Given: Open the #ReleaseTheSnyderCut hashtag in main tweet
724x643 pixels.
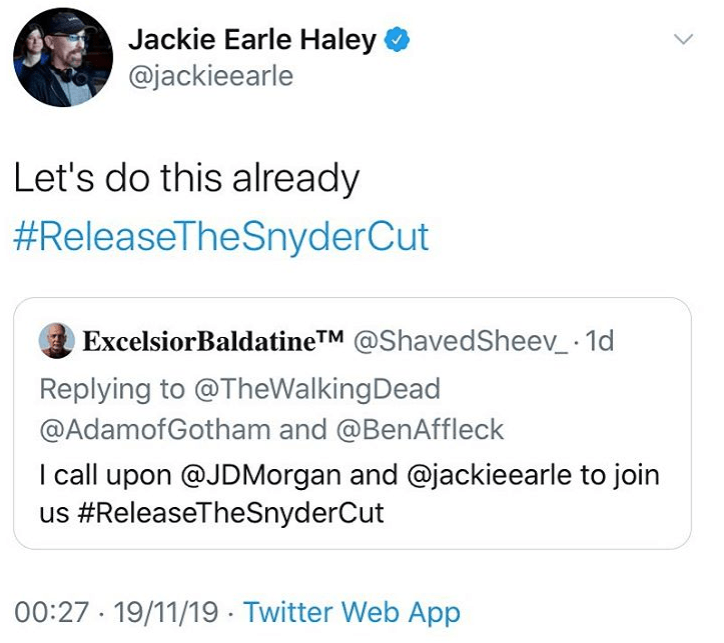Looking at the screenshot, I should point(221,237).
